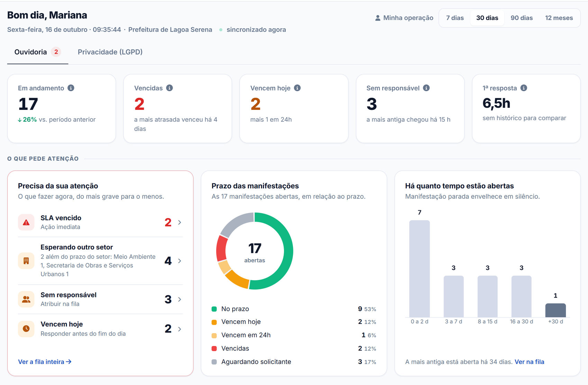
Task: Click the 'sincronizado agora' status
Action: pos(256,30)
